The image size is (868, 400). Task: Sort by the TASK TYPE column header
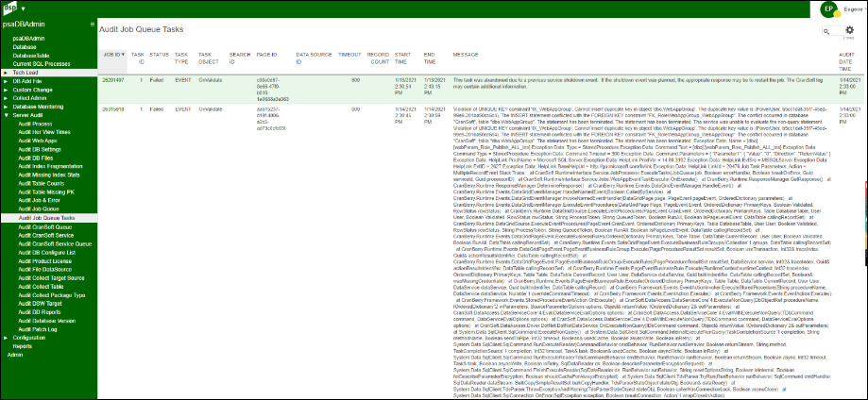click(181, 58)
